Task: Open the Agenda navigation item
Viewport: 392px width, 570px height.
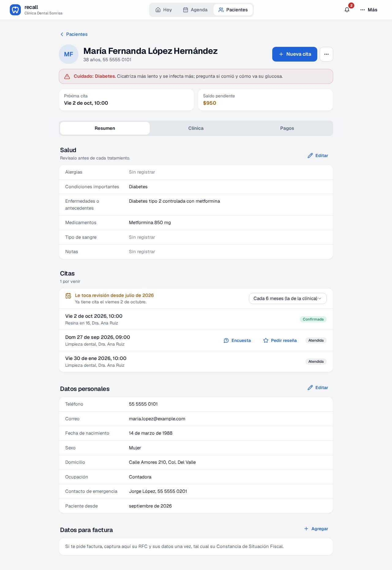Action: 195,10
